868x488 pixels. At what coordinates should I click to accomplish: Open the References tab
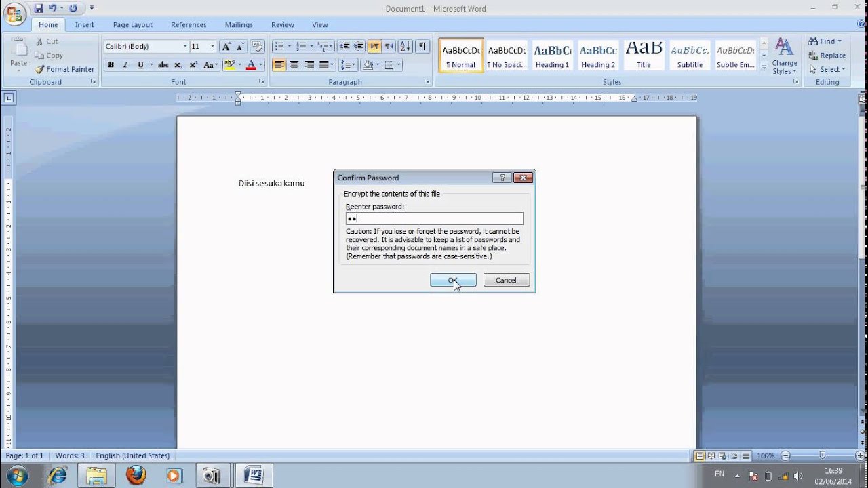click(189, 24)
